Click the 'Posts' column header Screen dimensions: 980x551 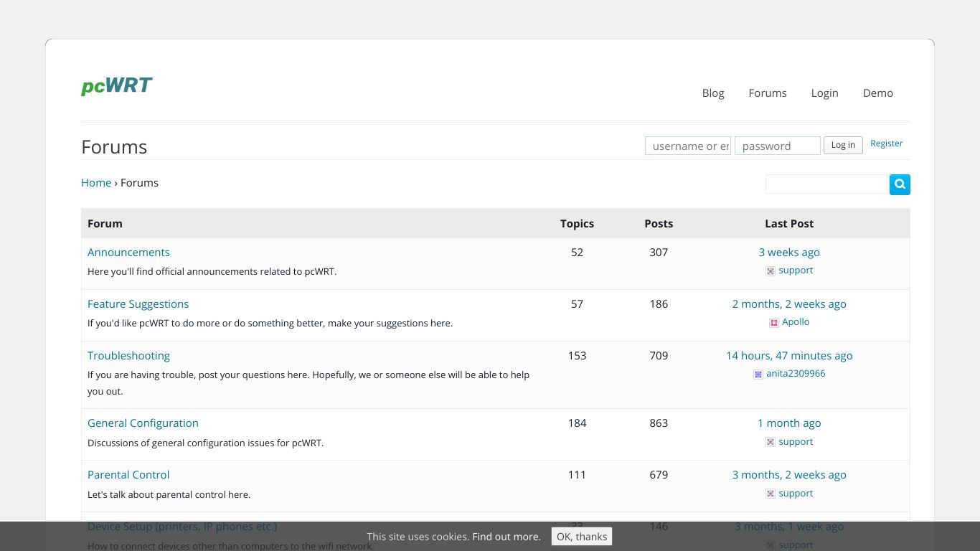[x=659, y=224]
